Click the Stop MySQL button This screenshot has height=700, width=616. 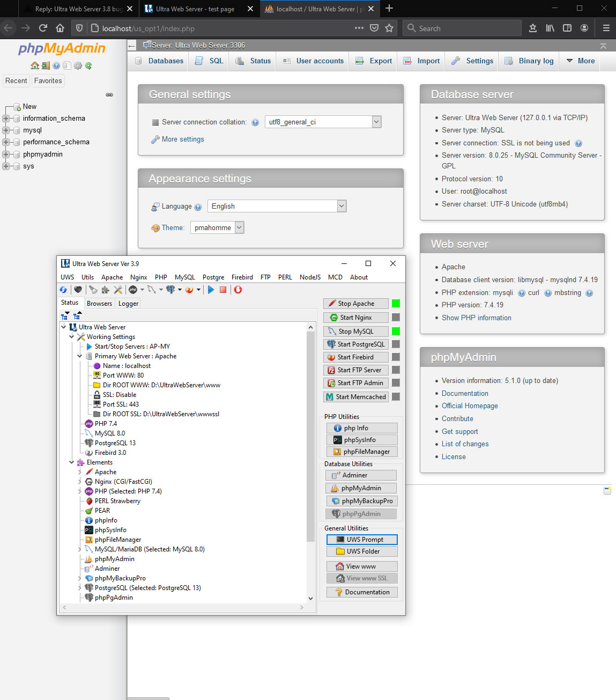(356, 331)
